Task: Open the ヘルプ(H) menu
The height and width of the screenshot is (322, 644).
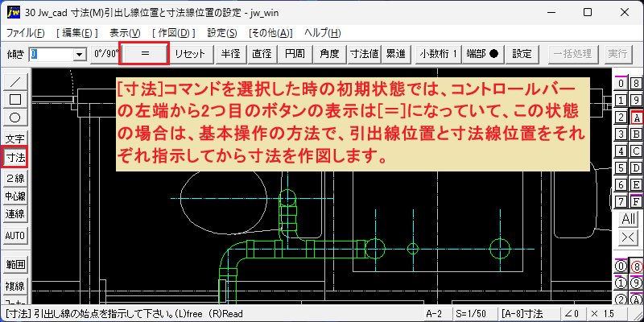Action: pyautogui.click(x=323, y=33)
